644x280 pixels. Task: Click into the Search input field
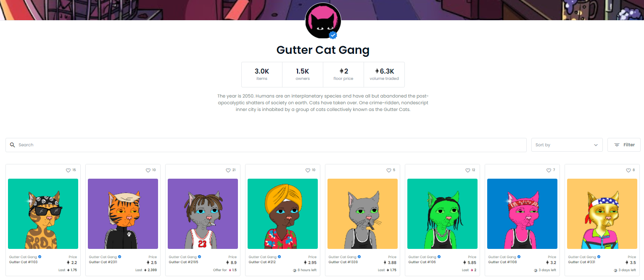pos(266,145)
